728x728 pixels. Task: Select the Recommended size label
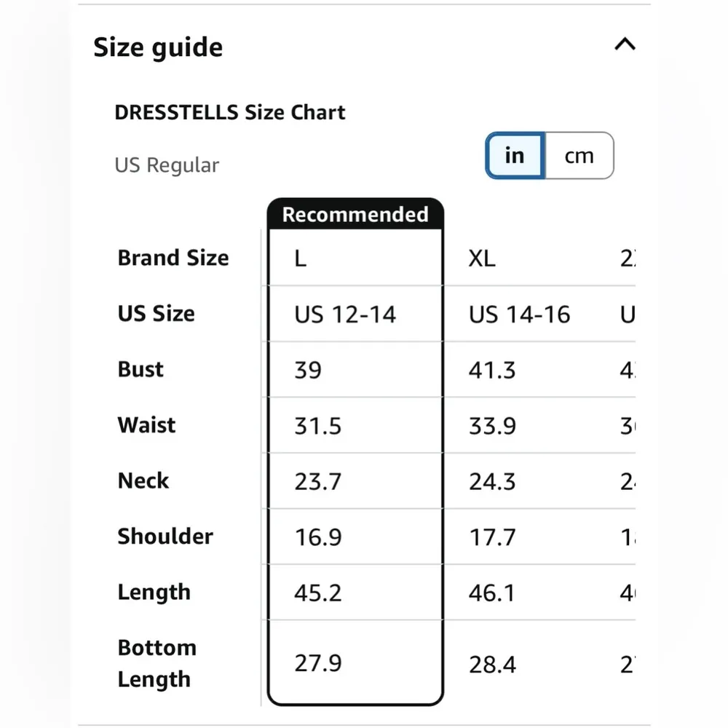pyautogui.click(x=355, y=215)
